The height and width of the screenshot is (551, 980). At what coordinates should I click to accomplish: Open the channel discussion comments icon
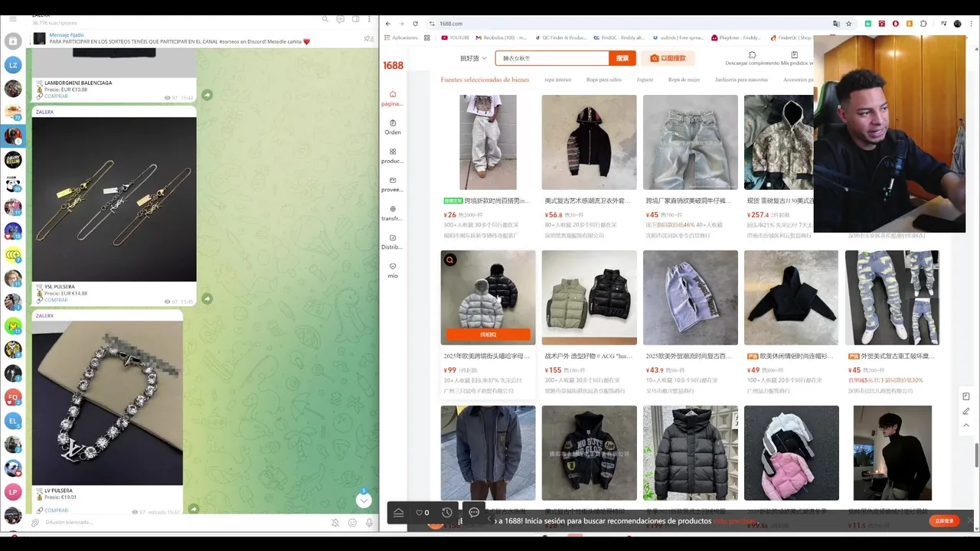click(x=340, y=19)
